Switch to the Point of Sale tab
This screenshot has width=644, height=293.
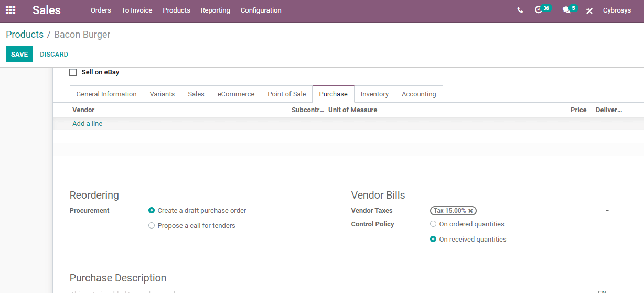pos(287,94)
